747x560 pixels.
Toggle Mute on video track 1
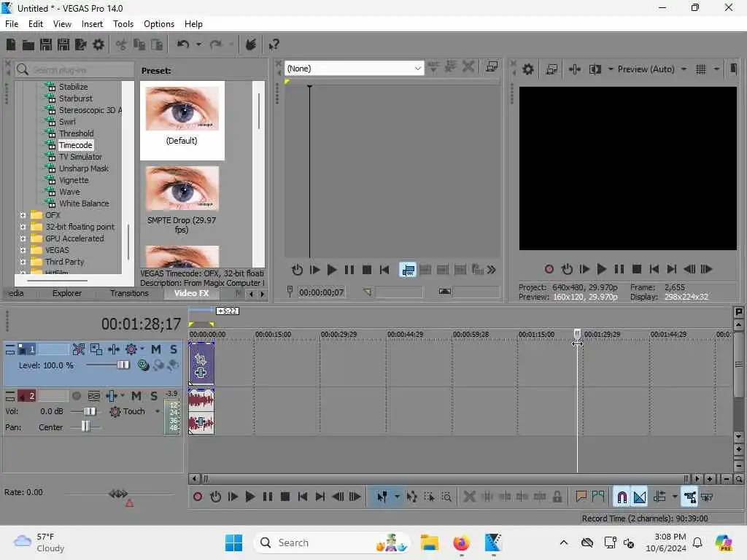click(156, 350)
